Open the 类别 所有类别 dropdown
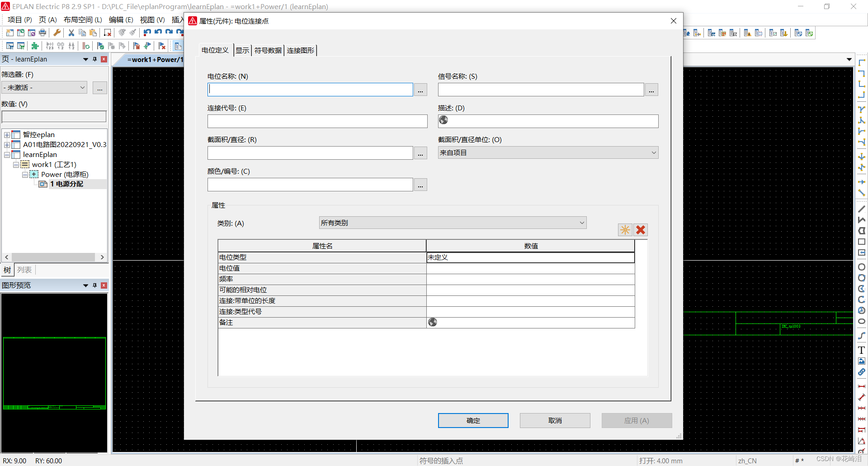 (453, 223)
